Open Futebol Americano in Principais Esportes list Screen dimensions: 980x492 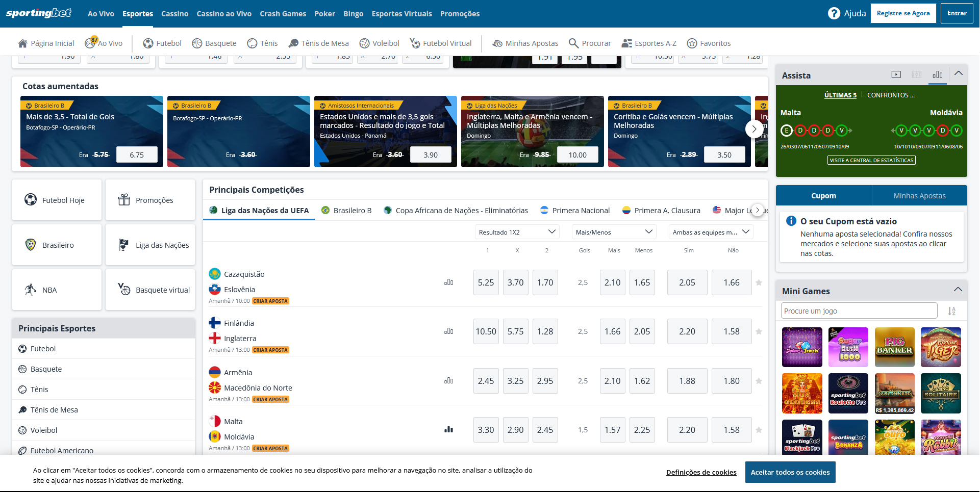click(104, 449)
